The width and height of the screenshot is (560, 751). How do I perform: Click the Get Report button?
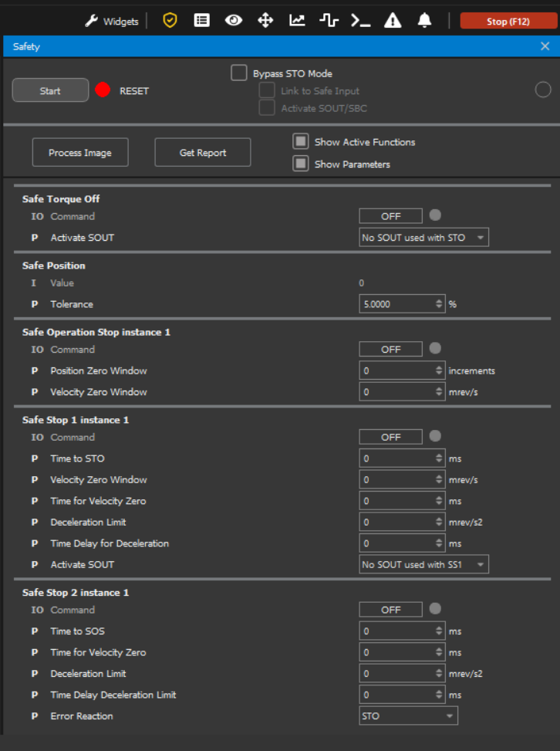pos(203,153)
